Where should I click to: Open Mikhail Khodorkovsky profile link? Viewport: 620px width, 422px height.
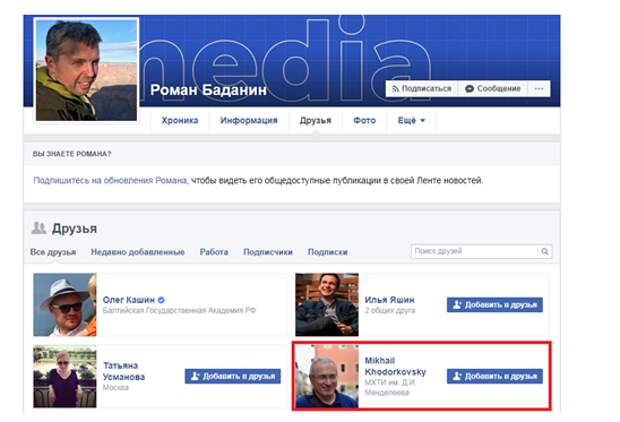click(395, 366)
